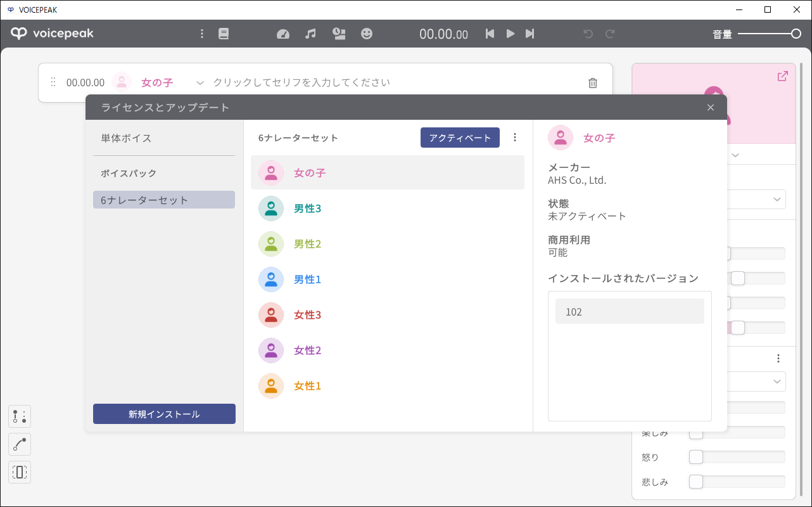Open the dictionary book icon
This screenshot has height=507, width=812.
point(224,34)
